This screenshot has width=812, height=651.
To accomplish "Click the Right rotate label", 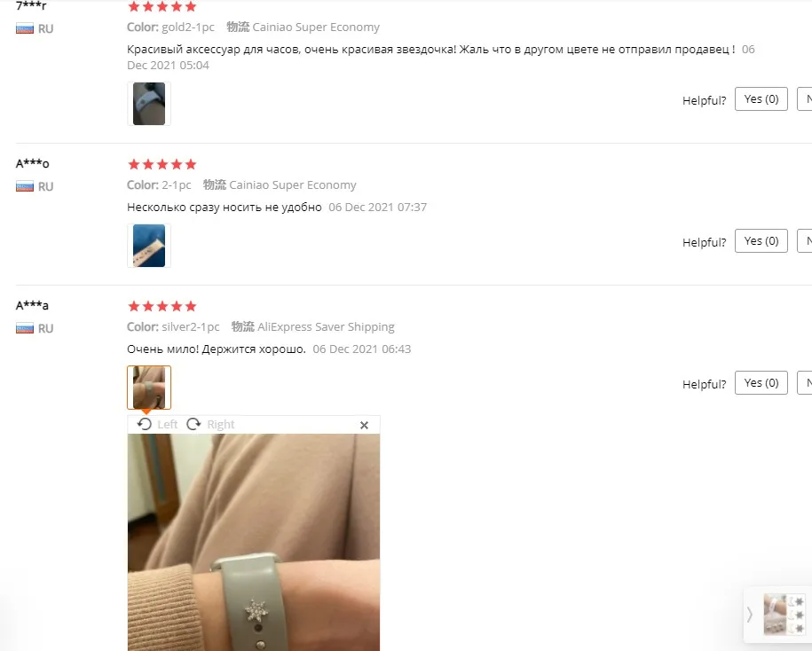I will point(221,425).
